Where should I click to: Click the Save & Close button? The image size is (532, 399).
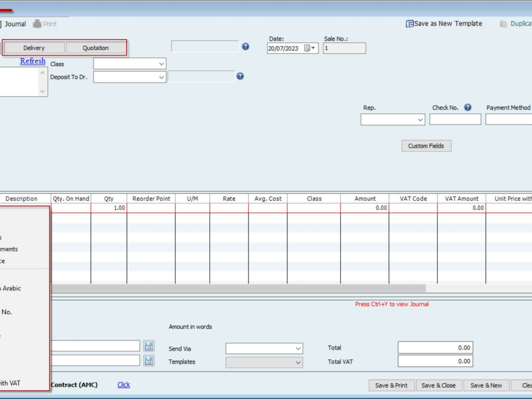(438, 385)
